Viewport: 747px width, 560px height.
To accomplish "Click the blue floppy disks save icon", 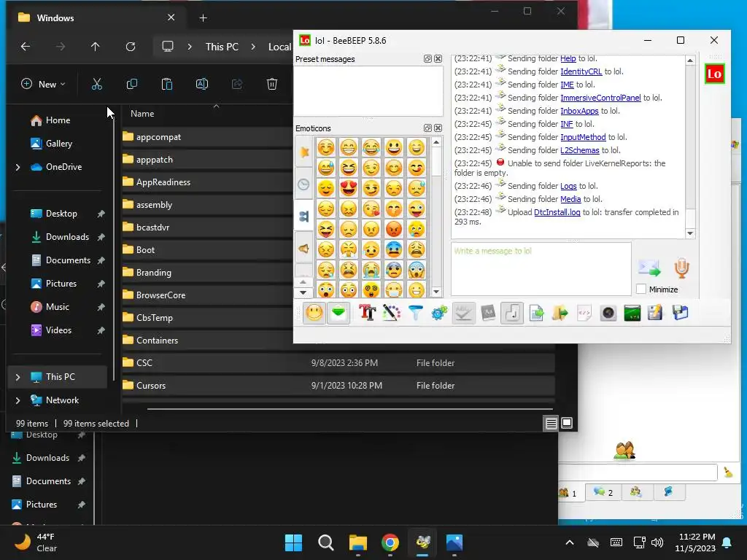I will (681, 313).
